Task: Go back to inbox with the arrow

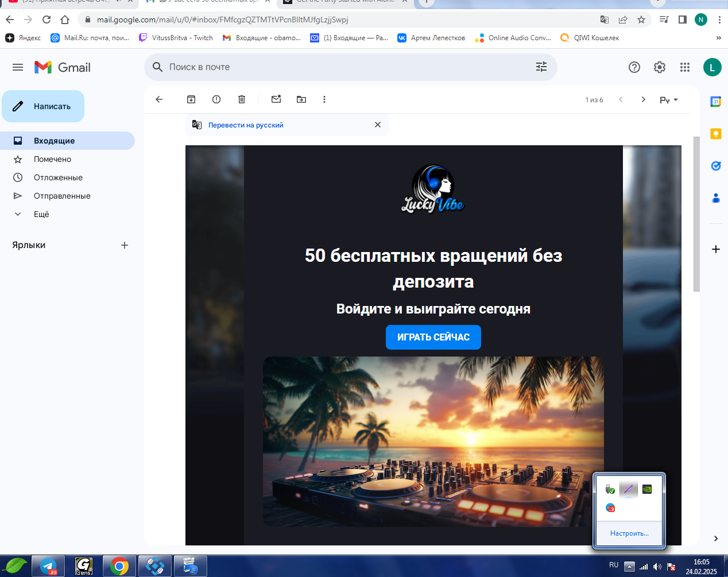Action: 160,99
